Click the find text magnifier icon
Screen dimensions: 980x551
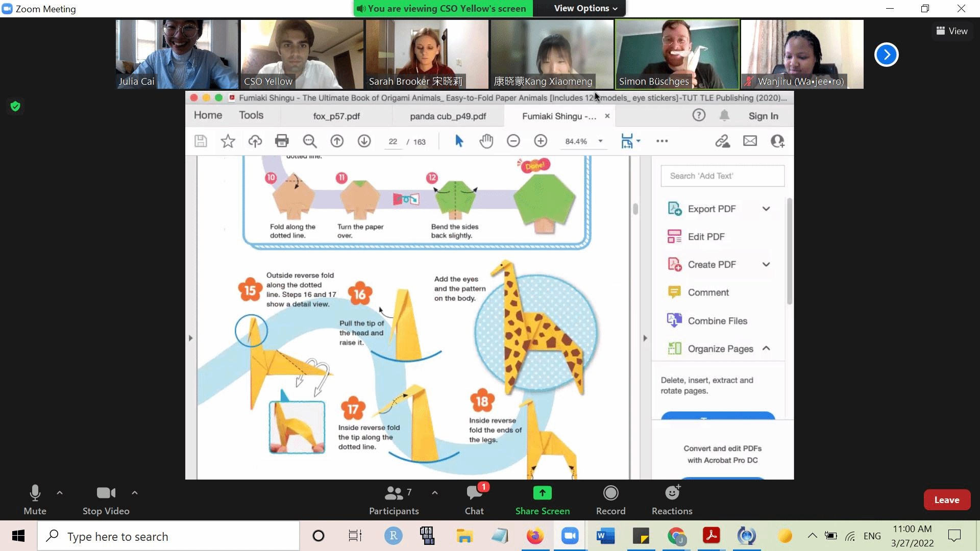[x=309, y=141]
